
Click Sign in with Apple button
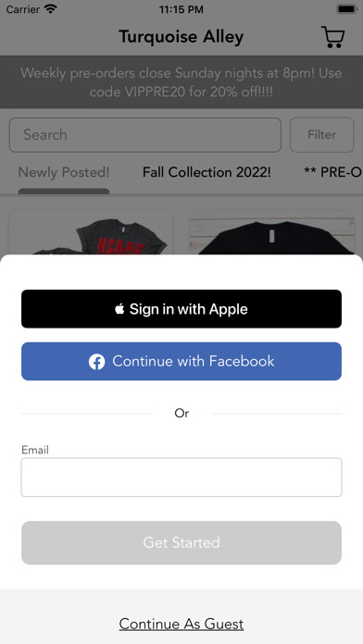[181, 309]
